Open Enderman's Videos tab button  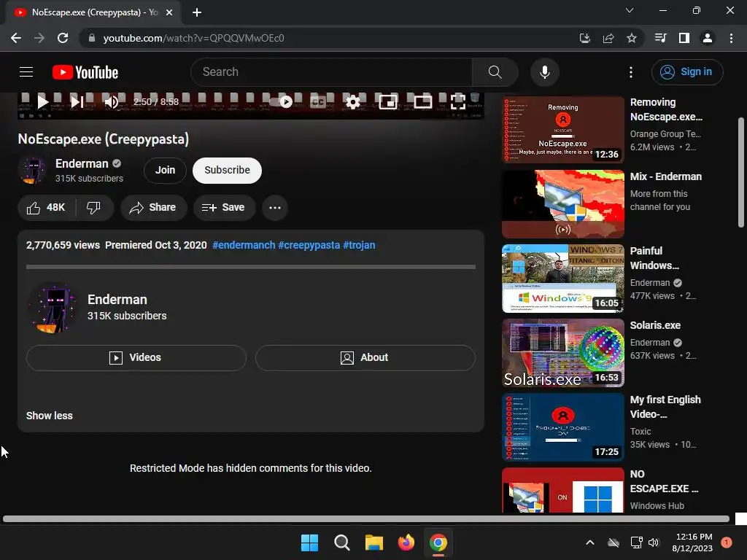pyautogui.click(x=136, y=357)
